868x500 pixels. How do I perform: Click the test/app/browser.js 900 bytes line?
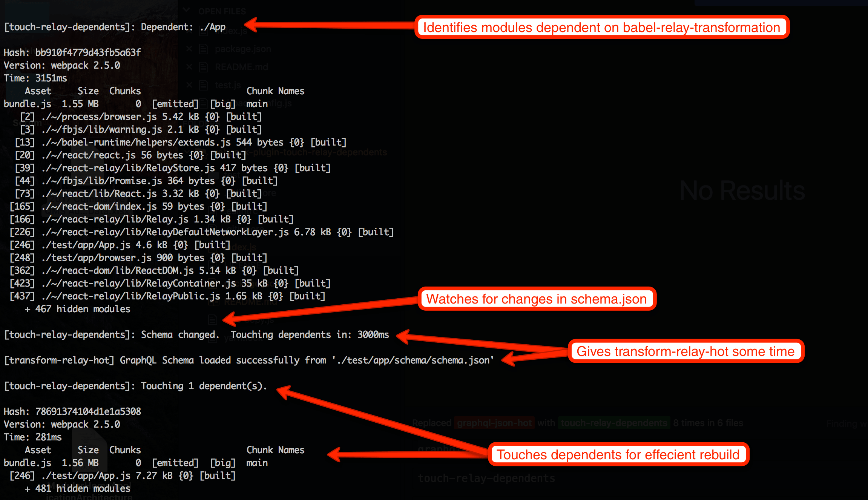(138, 258)
